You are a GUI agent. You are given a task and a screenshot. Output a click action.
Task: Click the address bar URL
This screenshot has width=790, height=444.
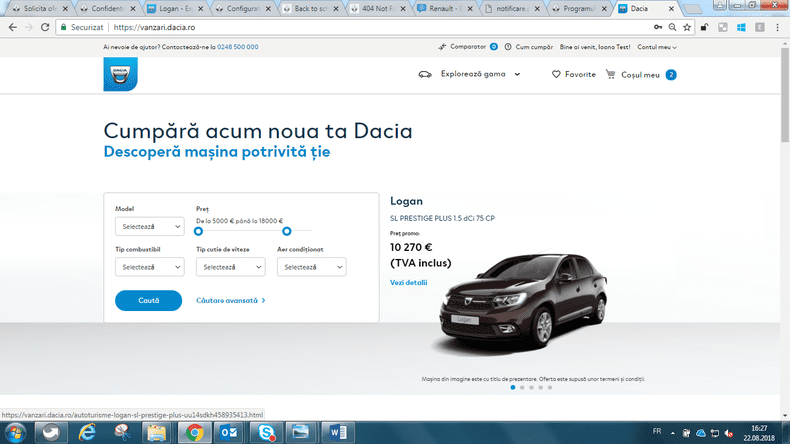click(154, 27)
